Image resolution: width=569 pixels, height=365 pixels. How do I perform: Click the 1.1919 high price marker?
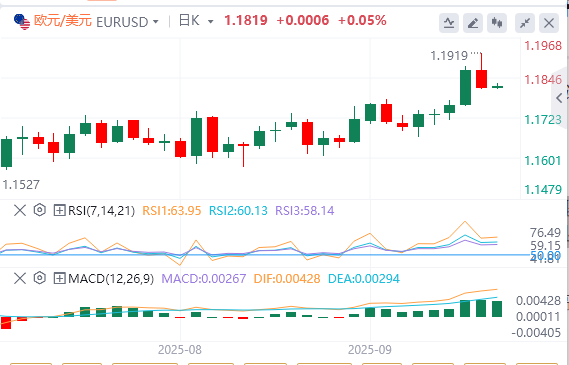449,56
